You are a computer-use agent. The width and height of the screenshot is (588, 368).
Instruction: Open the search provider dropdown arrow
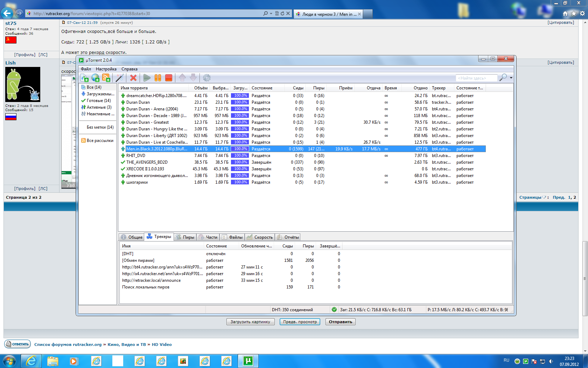point(511,78)
